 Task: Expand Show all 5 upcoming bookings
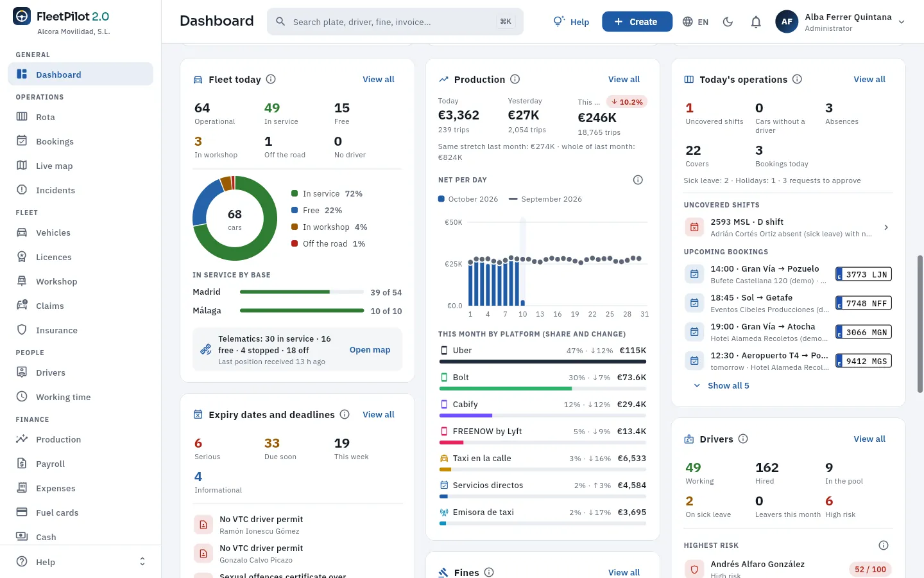tap(721, 385)
